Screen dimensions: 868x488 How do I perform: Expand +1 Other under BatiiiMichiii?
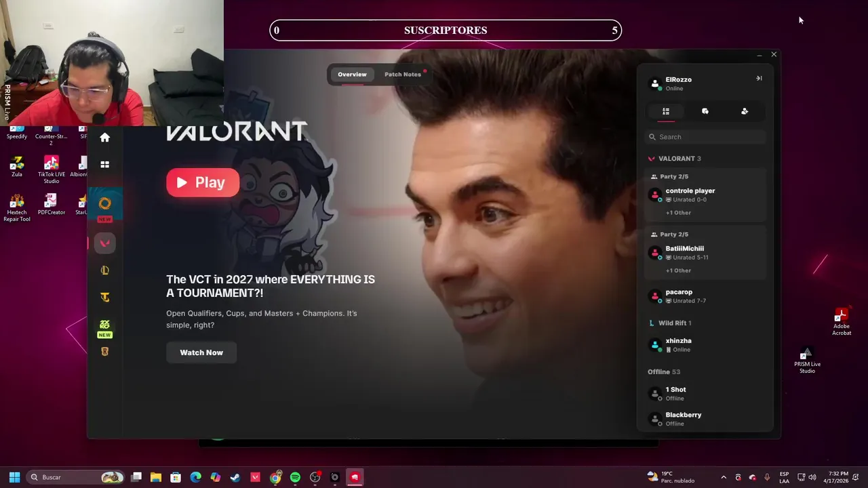click(x=678, y=270)
